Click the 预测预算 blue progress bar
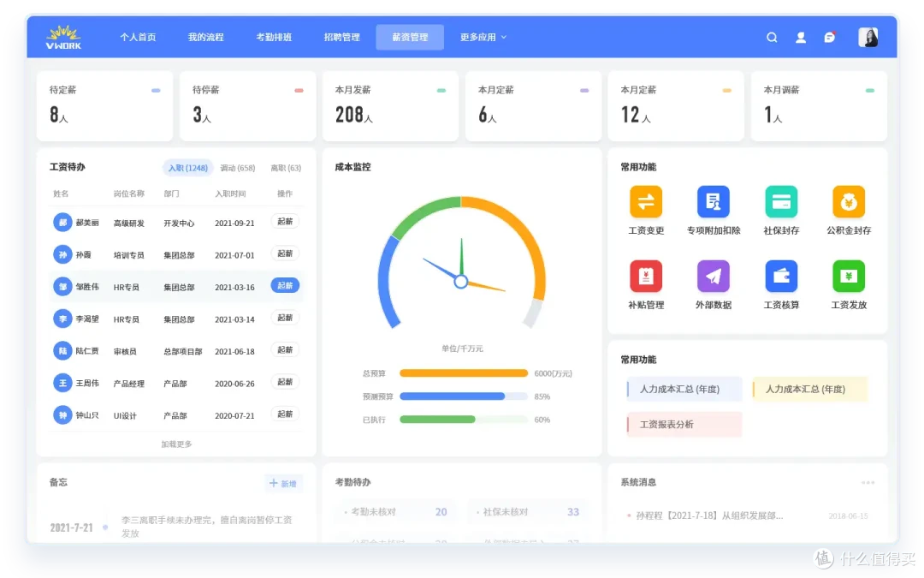The image size is (924, 578). [x=464, y=396]
